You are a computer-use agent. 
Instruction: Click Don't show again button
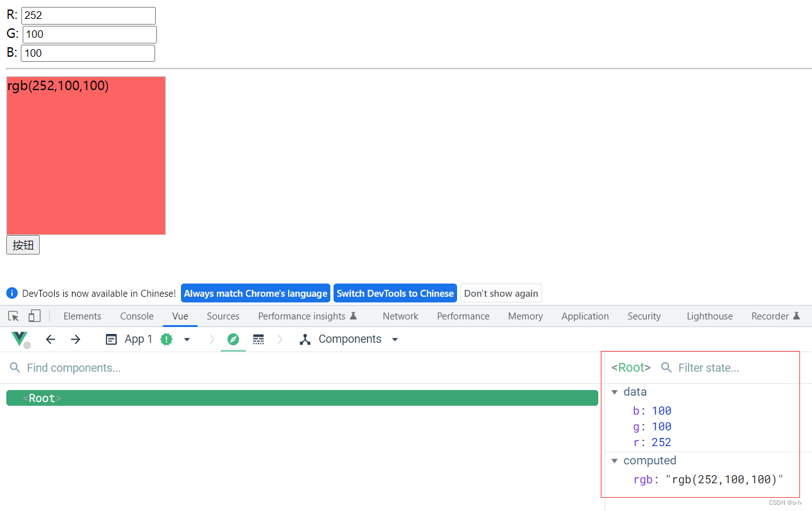click(x=501, y=293)
